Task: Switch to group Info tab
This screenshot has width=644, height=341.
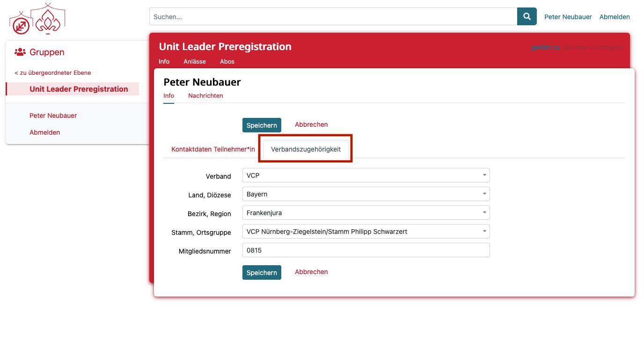Action: pyautogui.click(x=164, y=61)
